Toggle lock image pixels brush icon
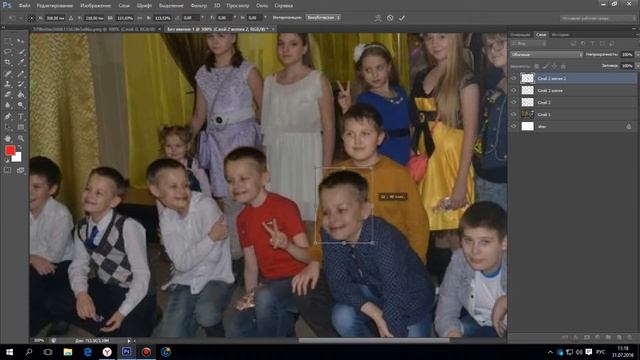The width and height of the screenshot is (640, 360). coord(546,66)
